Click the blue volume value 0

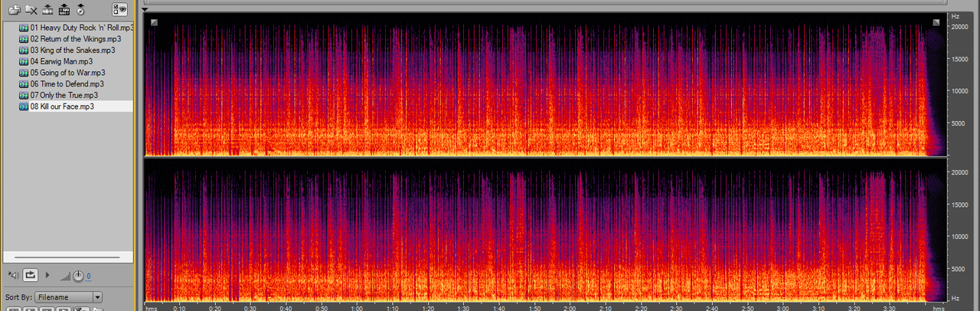(88, 277)
